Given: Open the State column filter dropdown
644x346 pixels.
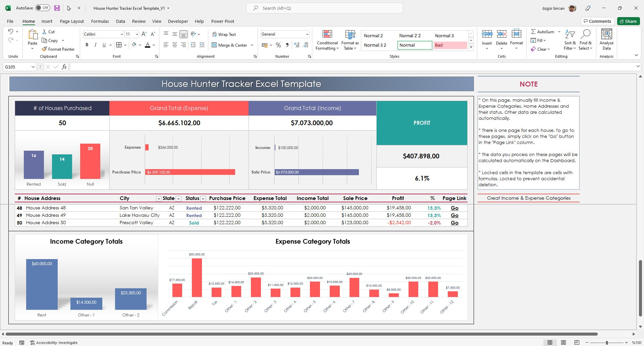Looking at the screenshot, I should 178,199.
